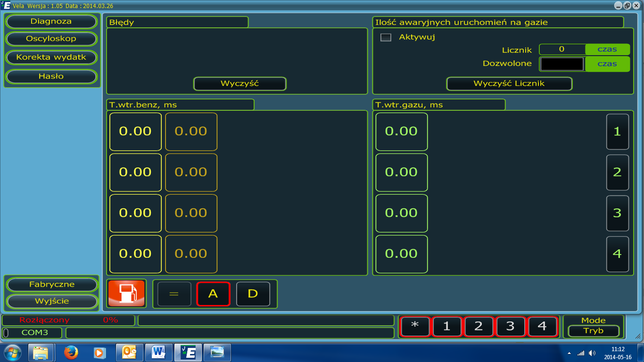Click fourth row dim orange 0.00 value

(191, 254)
